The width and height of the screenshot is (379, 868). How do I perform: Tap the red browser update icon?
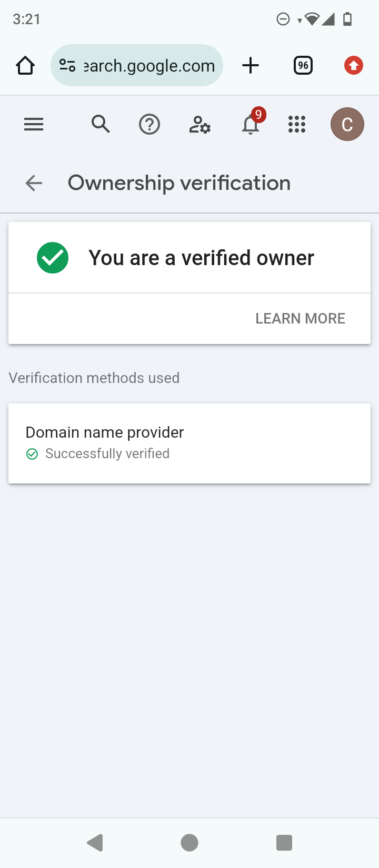pyautogui.click(x=353, y=66)
